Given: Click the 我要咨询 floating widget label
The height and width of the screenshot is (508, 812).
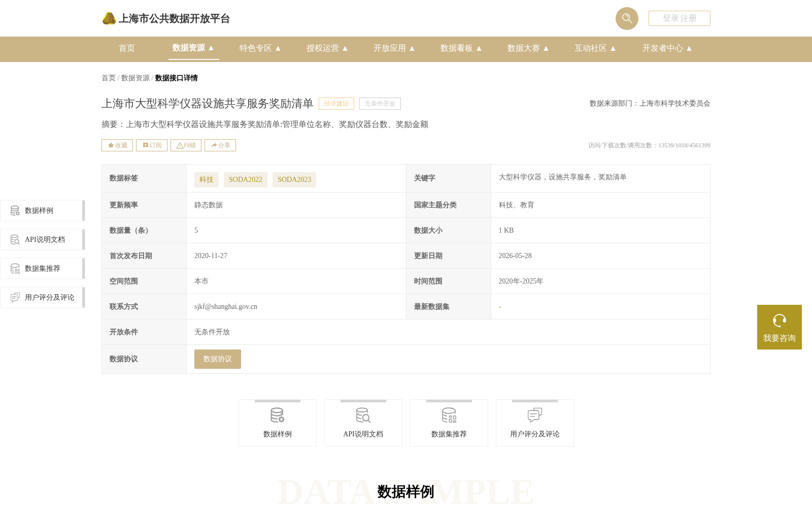Looking at the screenshot, I should (x=780, y=338).
